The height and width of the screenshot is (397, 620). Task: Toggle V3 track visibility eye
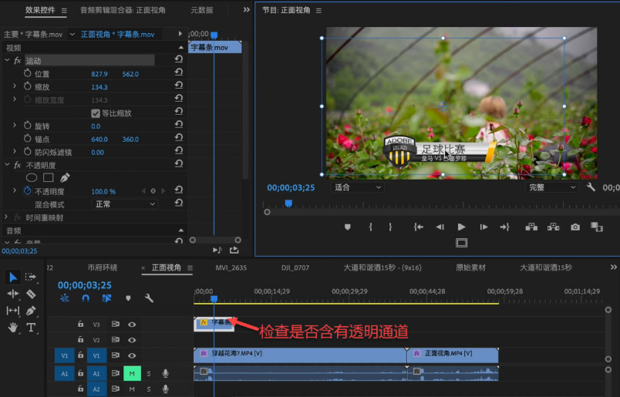(x=132, y=324)
